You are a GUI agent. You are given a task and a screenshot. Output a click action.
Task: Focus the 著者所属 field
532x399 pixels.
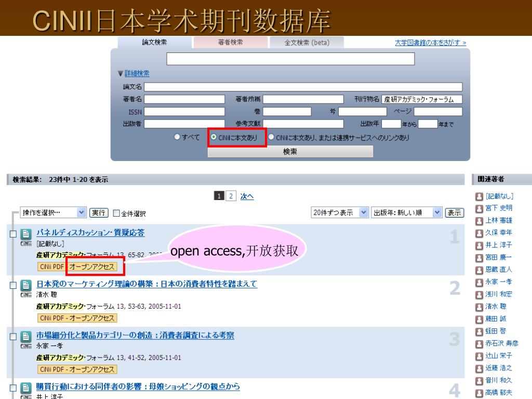coord(303,99)
